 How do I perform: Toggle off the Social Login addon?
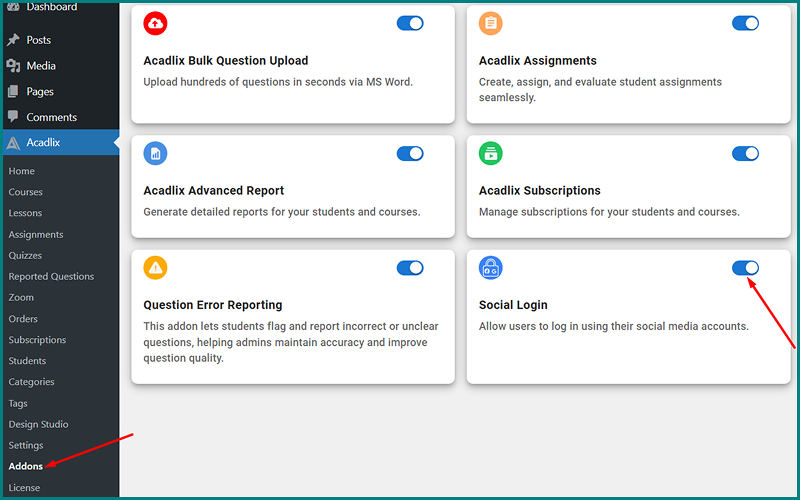pos(745,268)
